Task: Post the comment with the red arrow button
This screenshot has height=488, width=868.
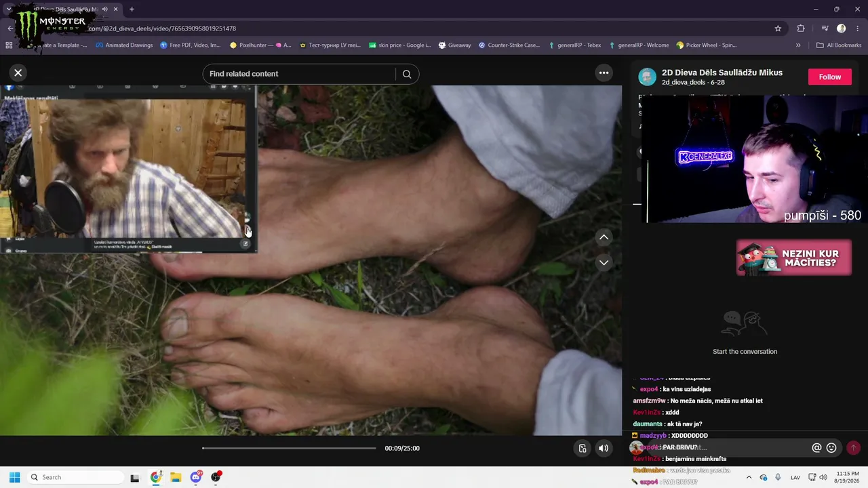Action: coord(853,447)
